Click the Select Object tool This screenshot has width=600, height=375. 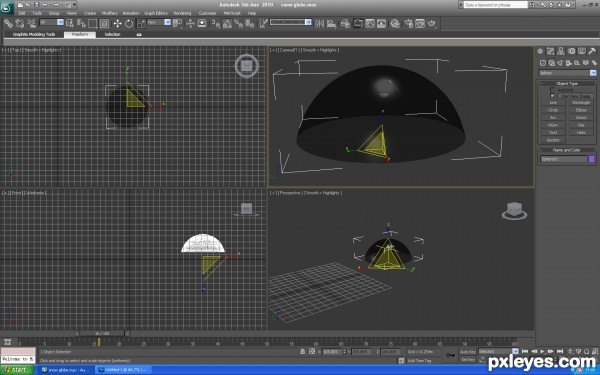pyautogui.click(x=69, y=24)
